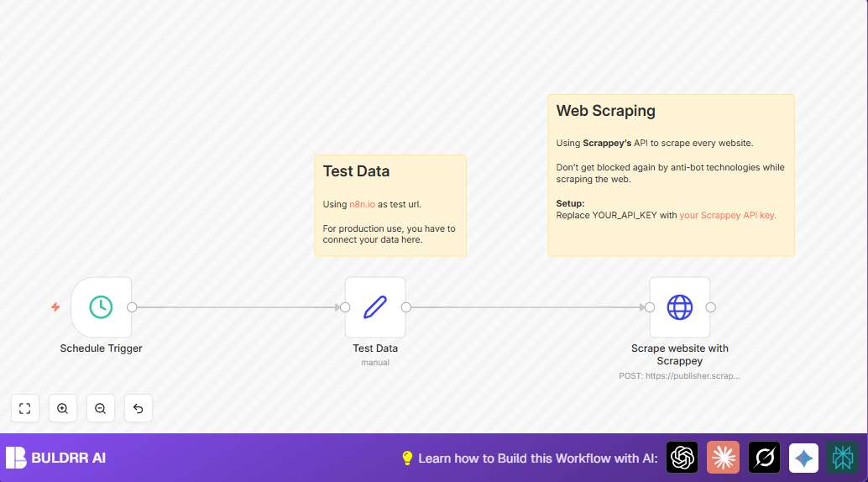868x482 pixels.
Task: Click the 'Don't get blocked again' sentence
Action: pyautogui.click(x=671, y=173)
